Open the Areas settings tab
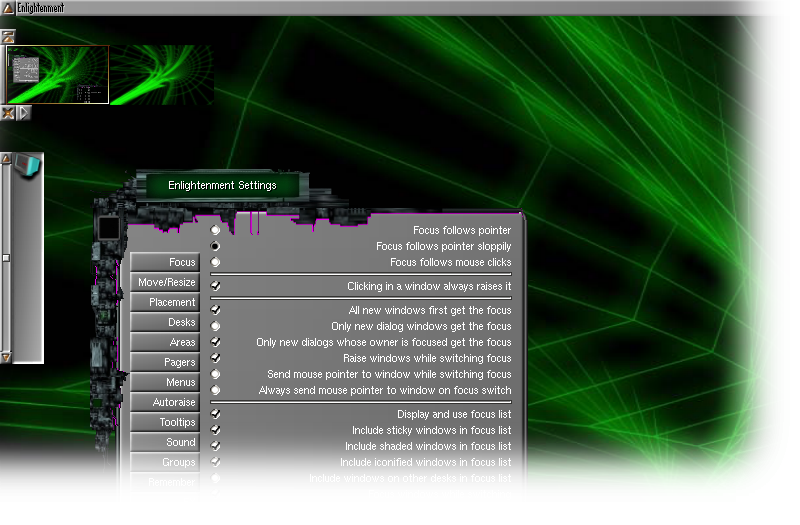 click(x=165, y=342)
